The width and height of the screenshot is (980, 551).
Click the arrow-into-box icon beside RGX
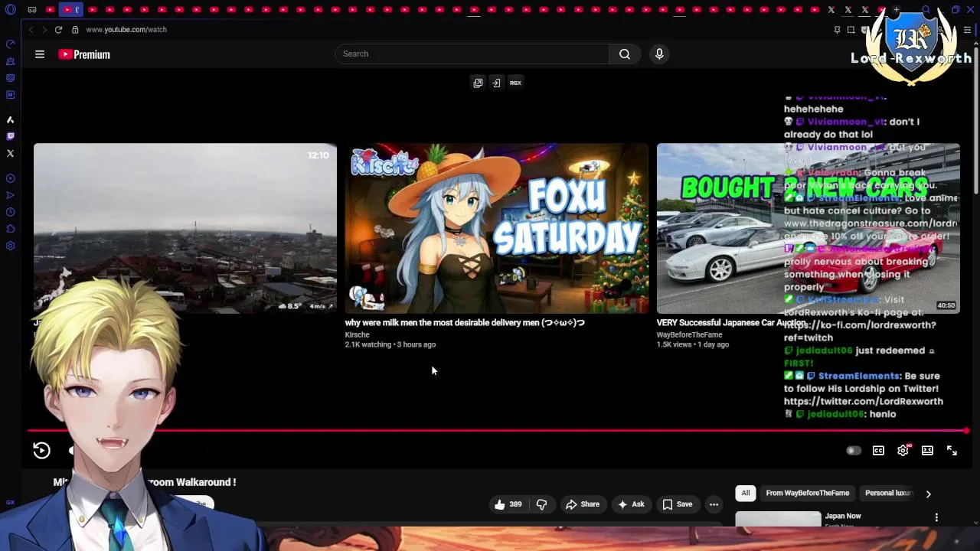(x=496, y=83)
